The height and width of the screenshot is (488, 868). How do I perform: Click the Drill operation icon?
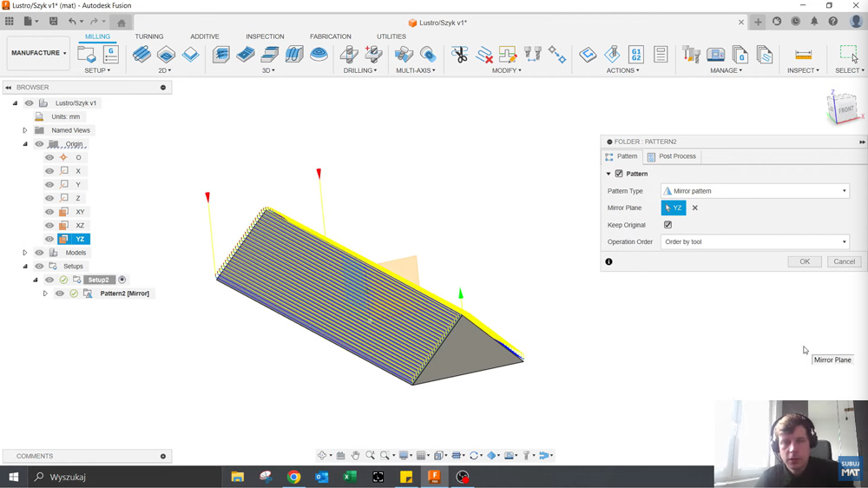[349, 55]
